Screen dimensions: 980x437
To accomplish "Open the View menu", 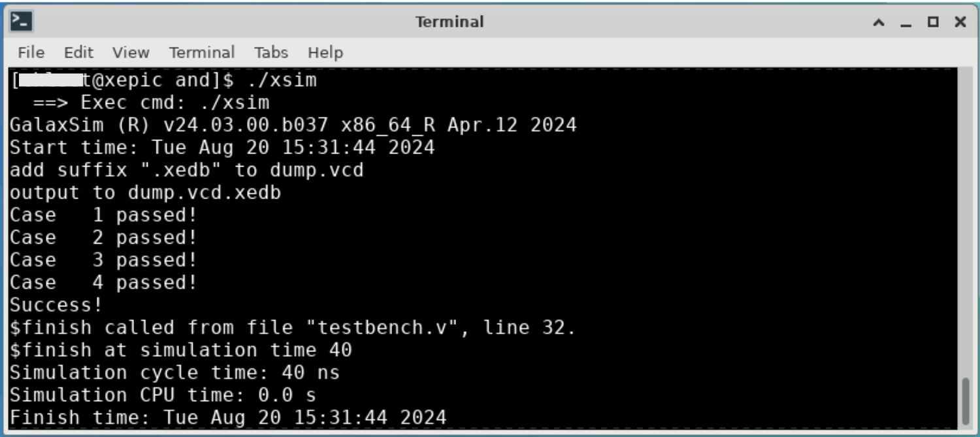I will coord(130,52).
